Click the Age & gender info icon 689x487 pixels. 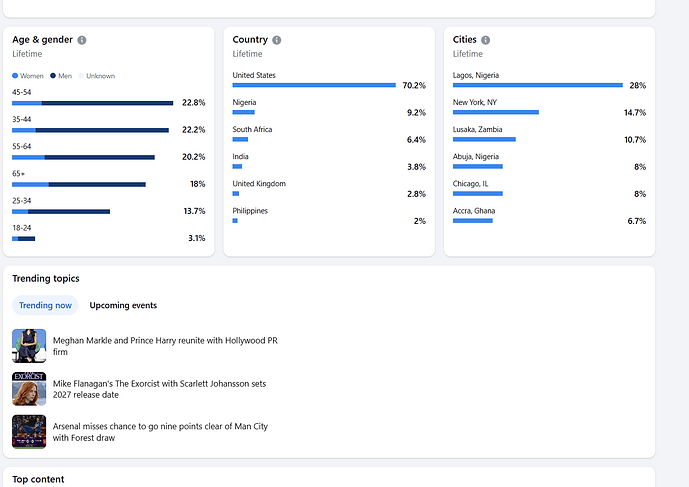coord(82,40)
